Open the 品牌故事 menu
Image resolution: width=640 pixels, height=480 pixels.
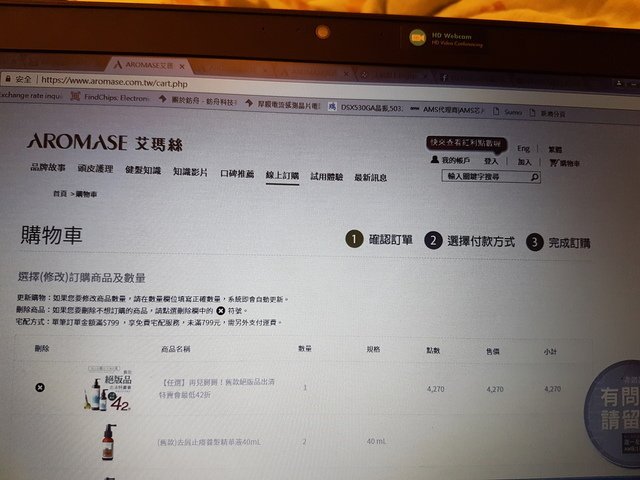click(48, 167)
